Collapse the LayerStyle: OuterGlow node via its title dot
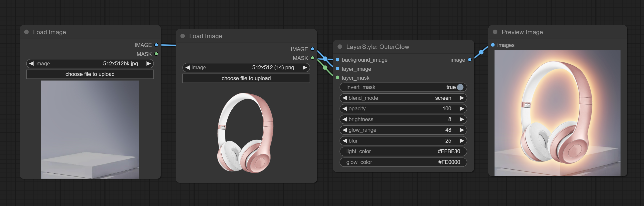Viewport: 644px width, 206px height. pyautogui.click(x=340, y=47)
